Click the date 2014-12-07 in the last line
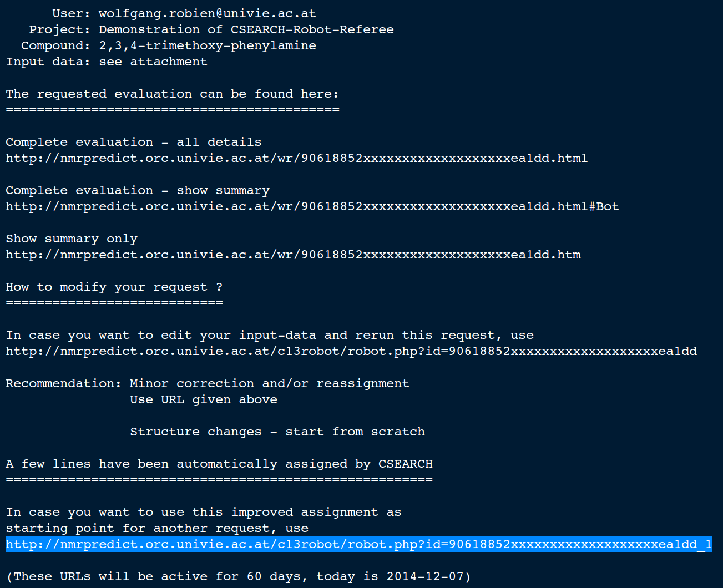Screen dimensions: 723x588 tap(424, 576)
